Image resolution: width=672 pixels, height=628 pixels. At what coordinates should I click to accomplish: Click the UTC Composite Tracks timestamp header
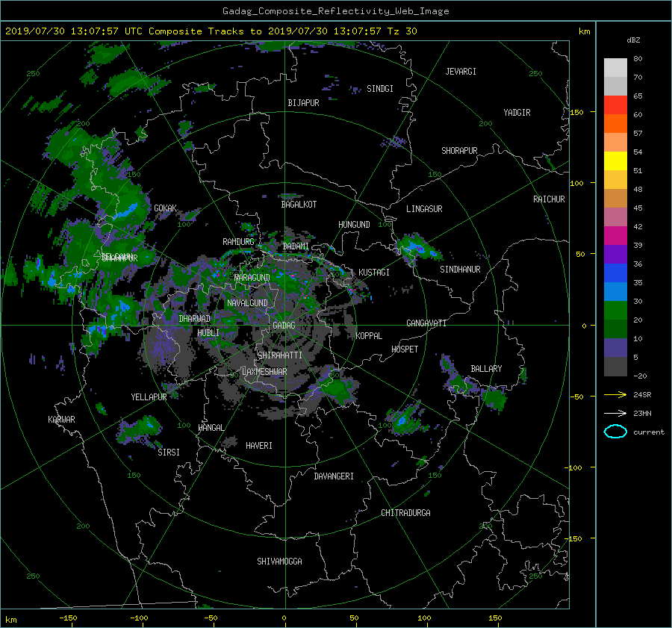pos(211,31)
